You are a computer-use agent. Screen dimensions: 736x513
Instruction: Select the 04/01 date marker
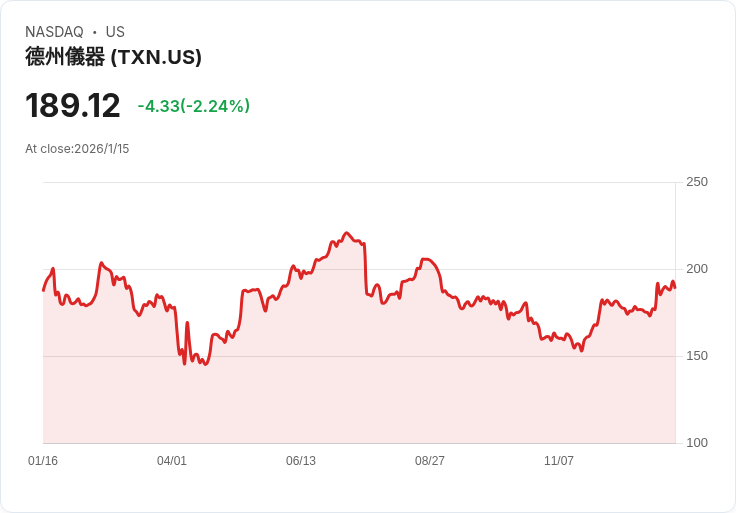172,461
